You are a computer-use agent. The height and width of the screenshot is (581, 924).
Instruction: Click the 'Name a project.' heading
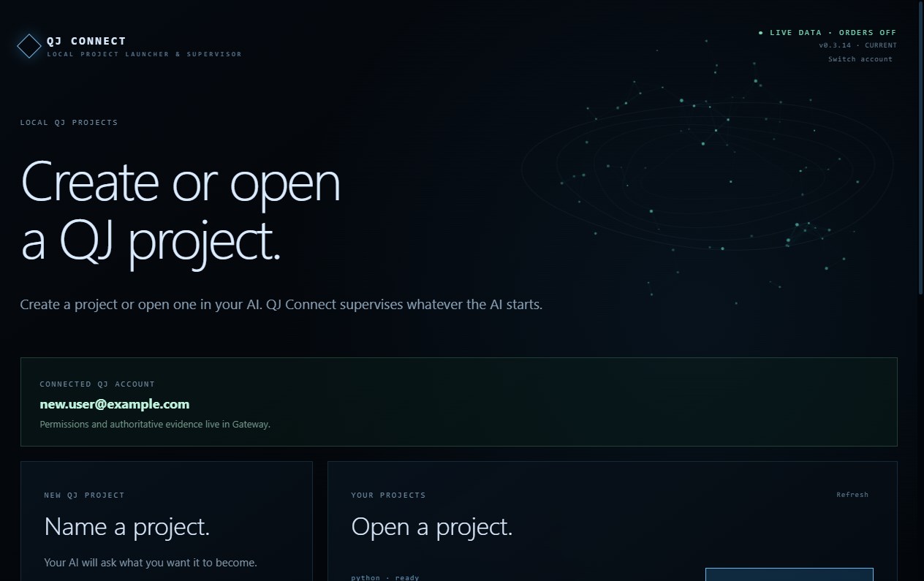127,527
